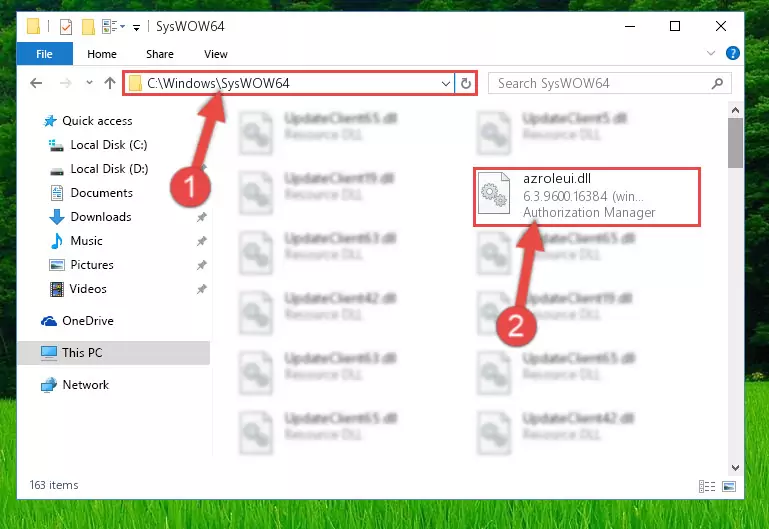The image size is (769, 529).
Task: Click the Videos film strip icon
Action: 57,289
